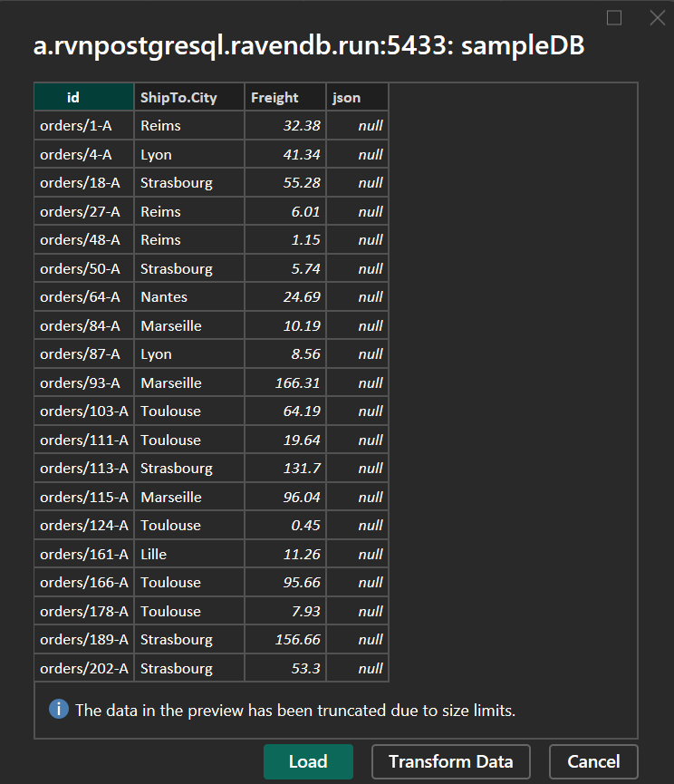Click cell orders/27-A
This screenshot has height=784, width=674.
[x=84, y=211]
